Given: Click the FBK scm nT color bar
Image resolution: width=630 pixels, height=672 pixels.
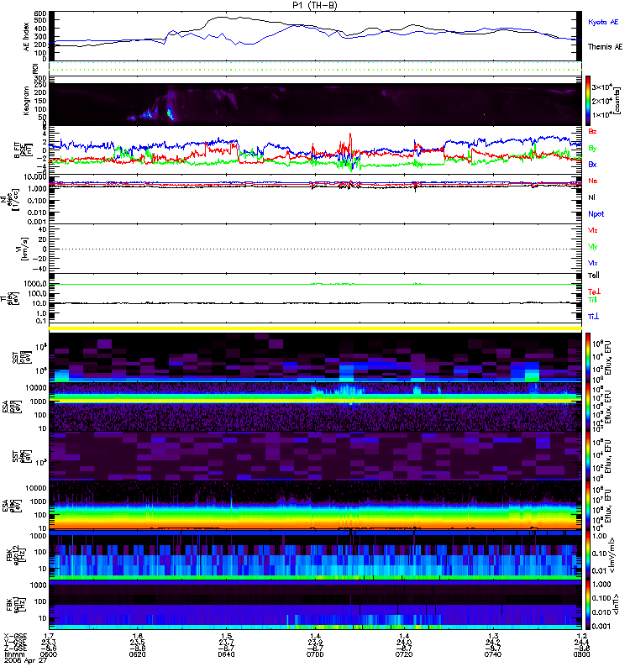Looking at the screenshot, I should click(588, 605).
